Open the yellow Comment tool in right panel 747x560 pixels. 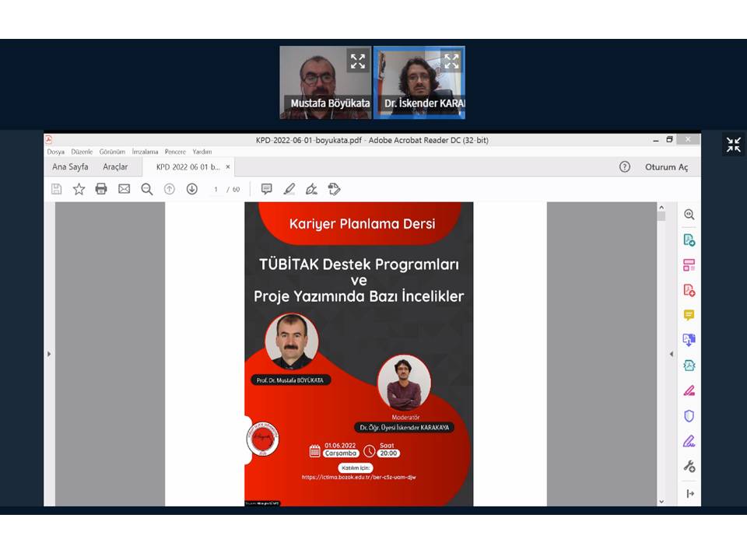(x=689, y=315)
